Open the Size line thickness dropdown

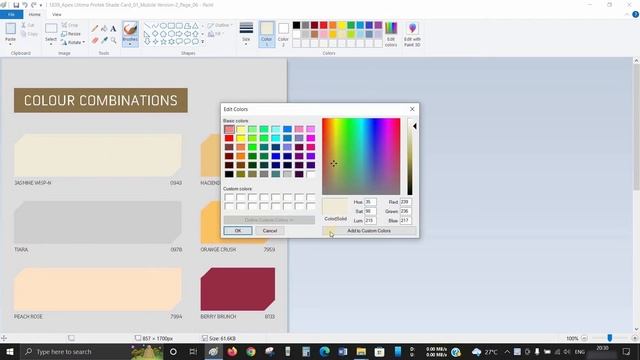click(246, 34)
